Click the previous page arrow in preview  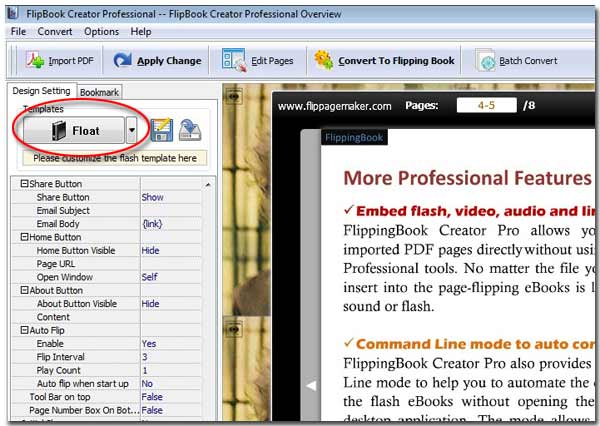click(311, 385)
